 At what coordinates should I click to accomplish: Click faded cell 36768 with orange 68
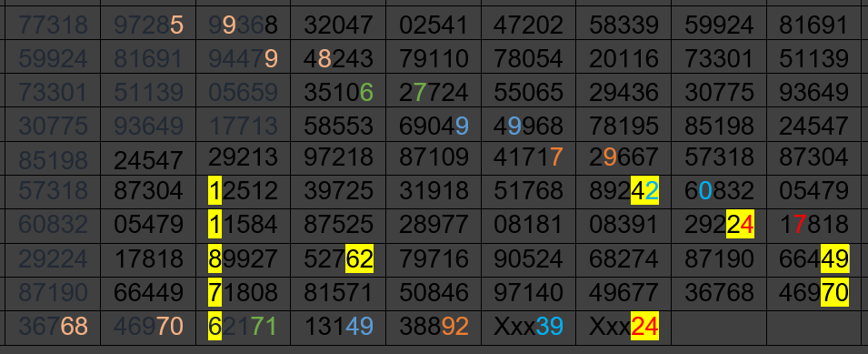click(53, 328)
